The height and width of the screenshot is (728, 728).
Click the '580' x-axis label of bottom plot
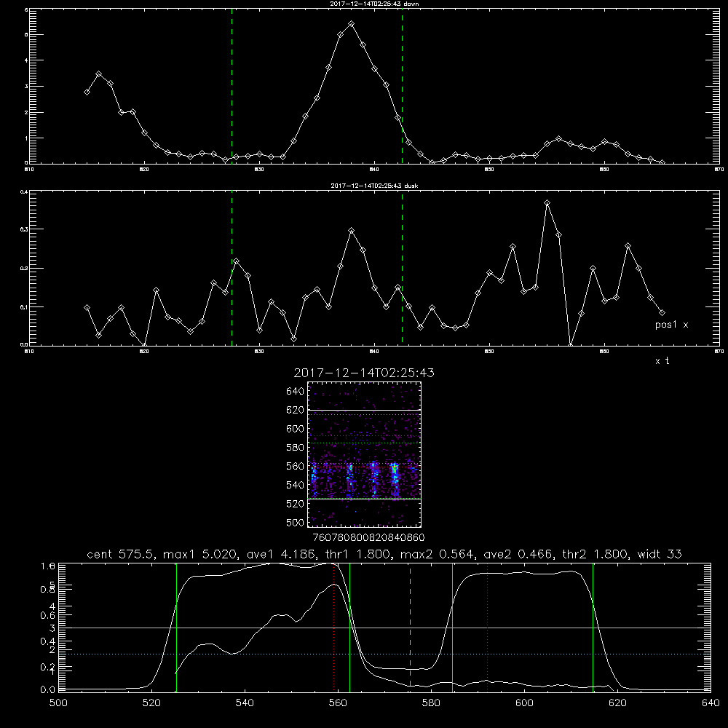click(431, 703)
